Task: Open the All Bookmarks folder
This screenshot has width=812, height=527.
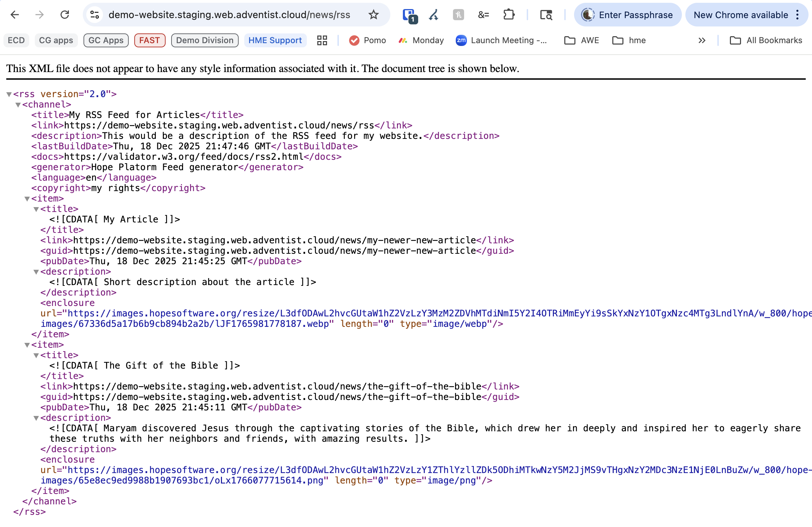Action: (766, 40)
